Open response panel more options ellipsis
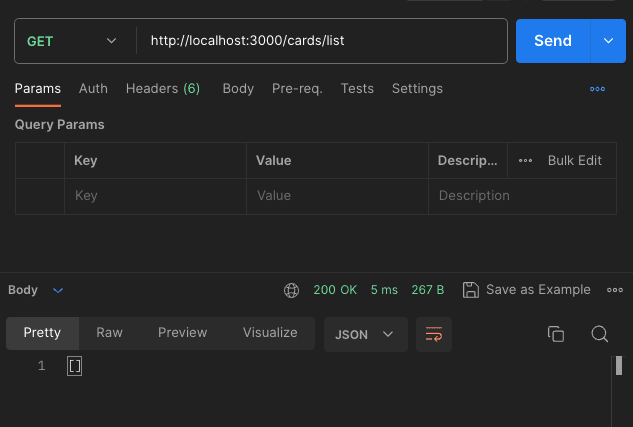 [x=614, y=290]
